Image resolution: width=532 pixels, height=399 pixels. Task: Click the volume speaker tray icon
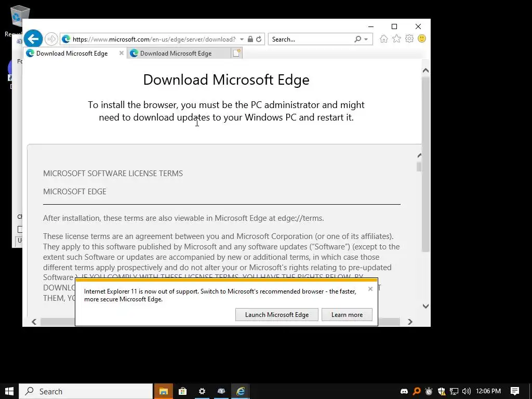pyautogui.click(x=466, y=391)
